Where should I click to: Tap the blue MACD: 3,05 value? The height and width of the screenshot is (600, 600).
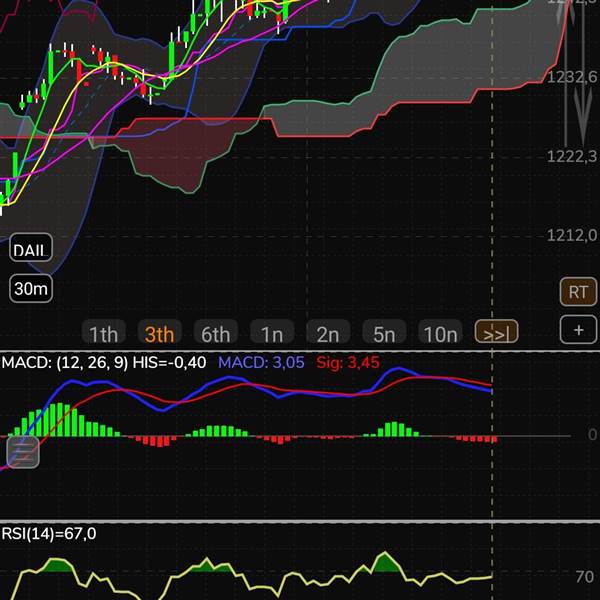261,362
